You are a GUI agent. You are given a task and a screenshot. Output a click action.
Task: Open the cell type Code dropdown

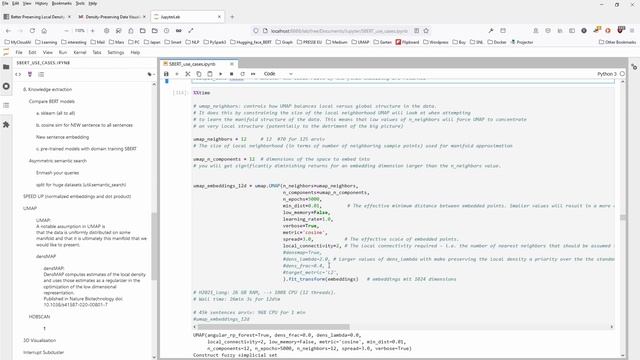point(278,74)
